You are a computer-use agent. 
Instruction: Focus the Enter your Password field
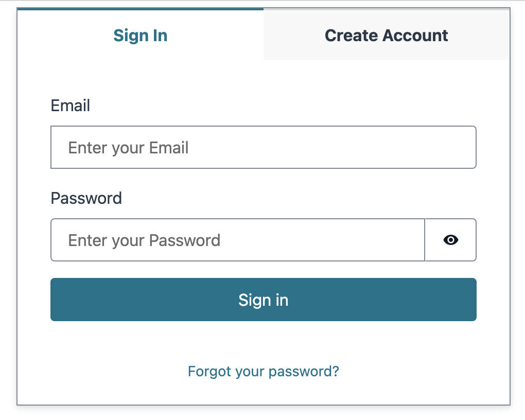click(238, 240)
